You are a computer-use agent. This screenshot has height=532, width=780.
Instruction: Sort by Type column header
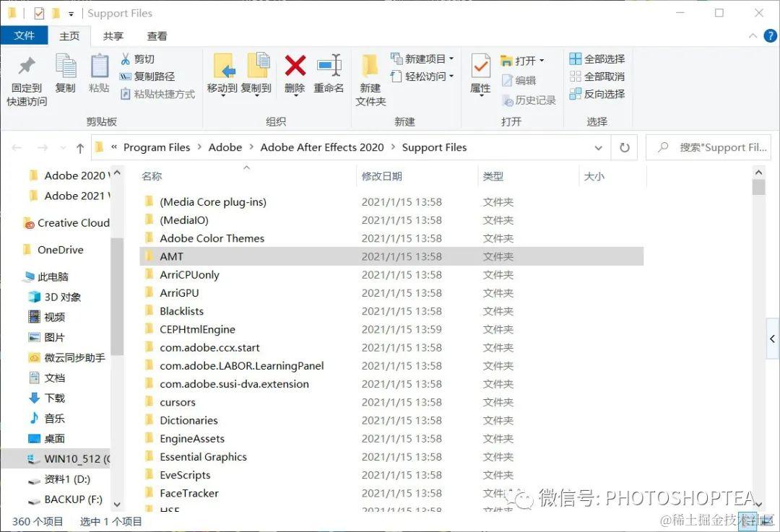click(x=528, y=176)
